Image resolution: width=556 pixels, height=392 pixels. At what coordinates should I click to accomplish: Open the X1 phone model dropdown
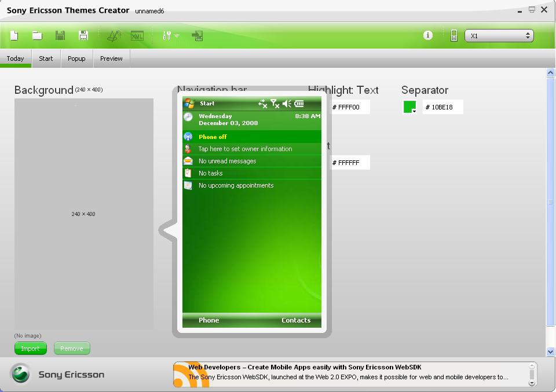tap(499, 35)
